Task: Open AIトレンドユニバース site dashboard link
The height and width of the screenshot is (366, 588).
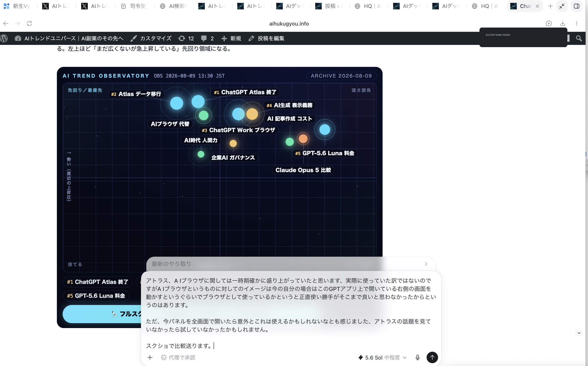Action: (x=69, y=38)
